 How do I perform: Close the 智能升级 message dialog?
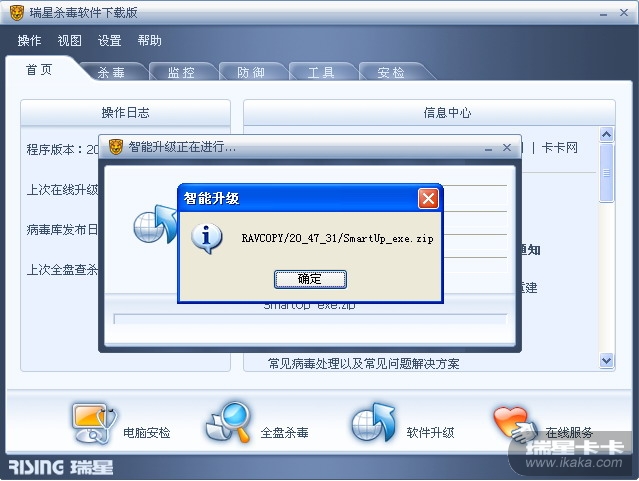coord(428,199)
